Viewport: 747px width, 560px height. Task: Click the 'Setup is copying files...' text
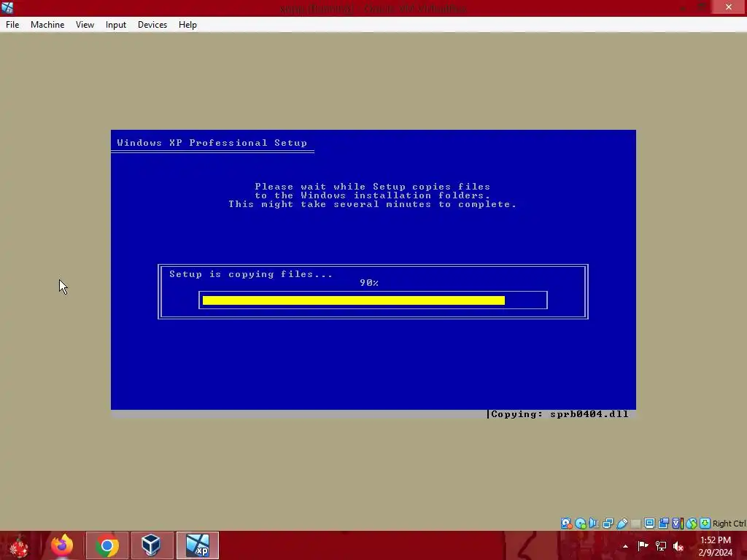click(x=251, y=274)
